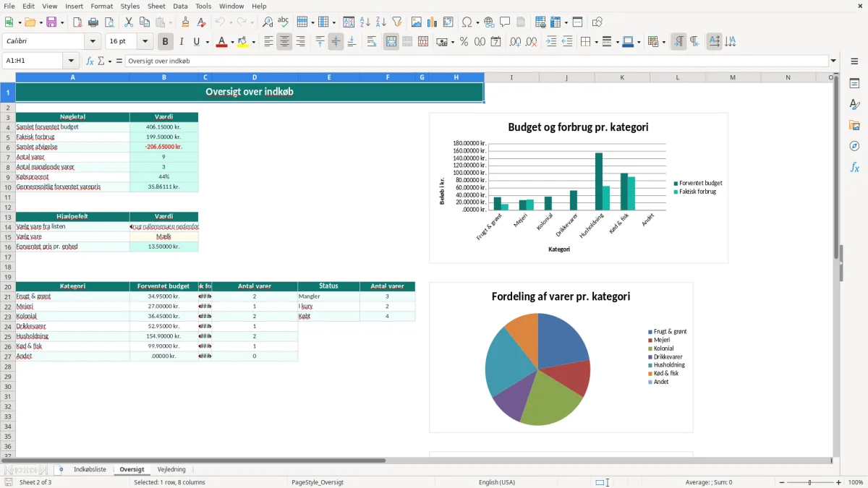Toggle Center Horizontally alignment
Image resolution: width=868 pixels, height=488 pixels.
click(284, 42)
